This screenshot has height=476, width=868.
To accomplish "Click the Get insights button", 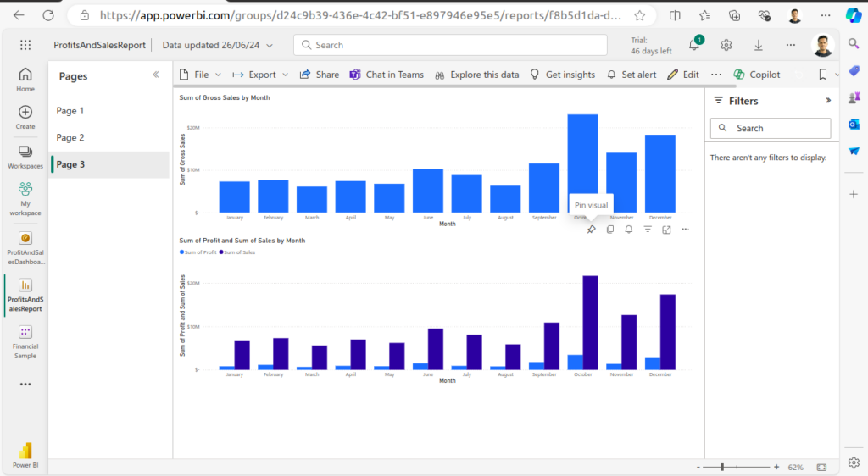I will (x=563, y=75).
